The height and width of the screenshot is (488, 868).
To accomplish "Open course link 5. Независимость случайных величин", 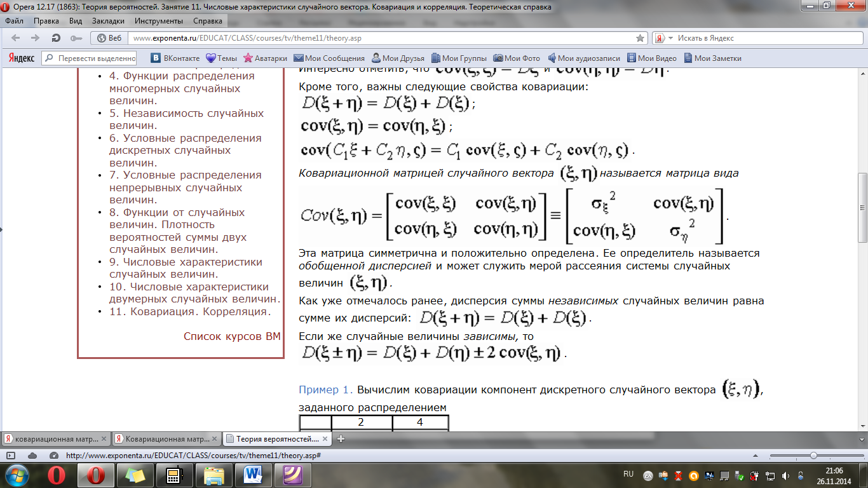I will [186, 119].
